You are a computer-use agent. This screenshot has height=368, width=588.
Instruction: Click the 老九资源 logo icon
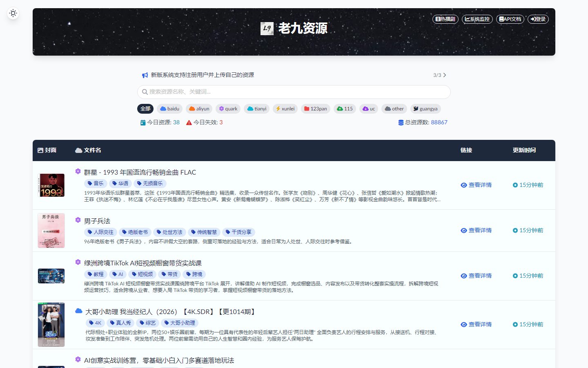point(267,28)
